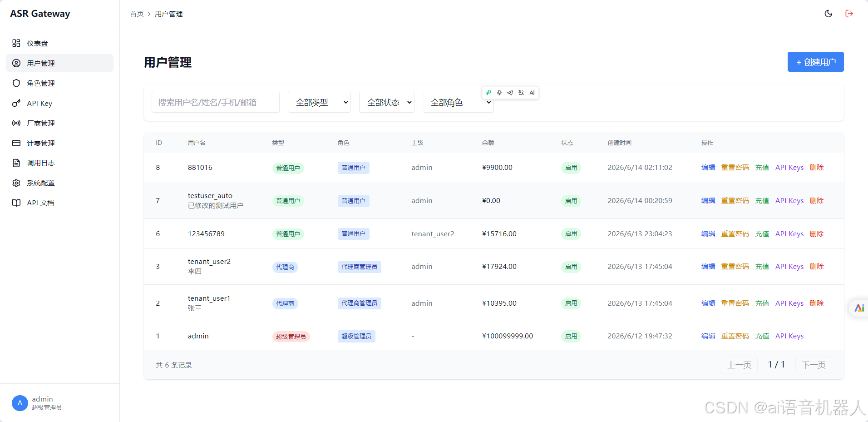Click the microphone icon in floating toolbar

click(x=499, y=93)
